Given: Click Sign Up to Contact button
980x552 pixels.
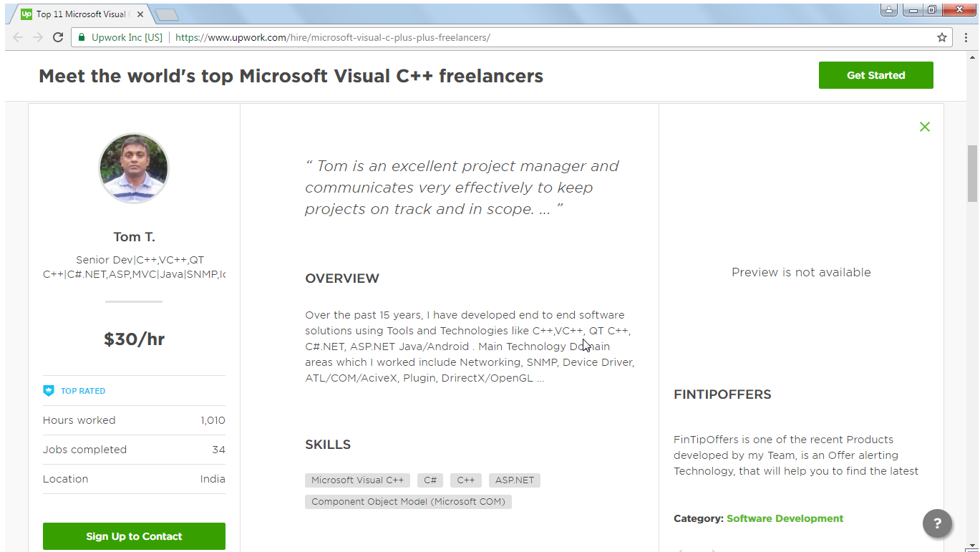Looking at the screenshot, I should (134, 536).
